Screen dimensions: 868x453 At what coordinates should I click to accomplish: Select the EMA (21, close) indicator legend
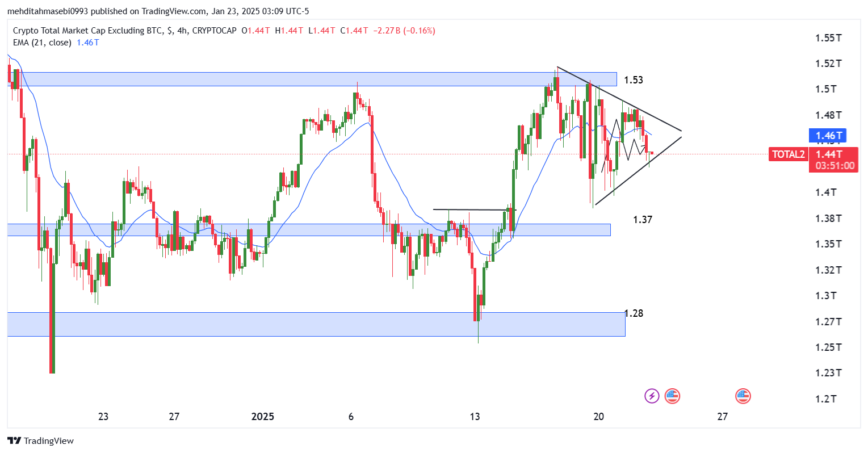click(x=42, y=43)
